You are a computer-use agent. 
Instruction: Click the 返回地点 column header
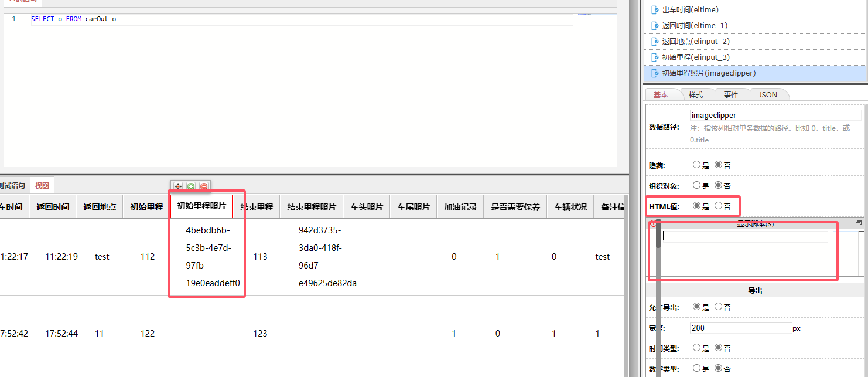tap(100, 207)
